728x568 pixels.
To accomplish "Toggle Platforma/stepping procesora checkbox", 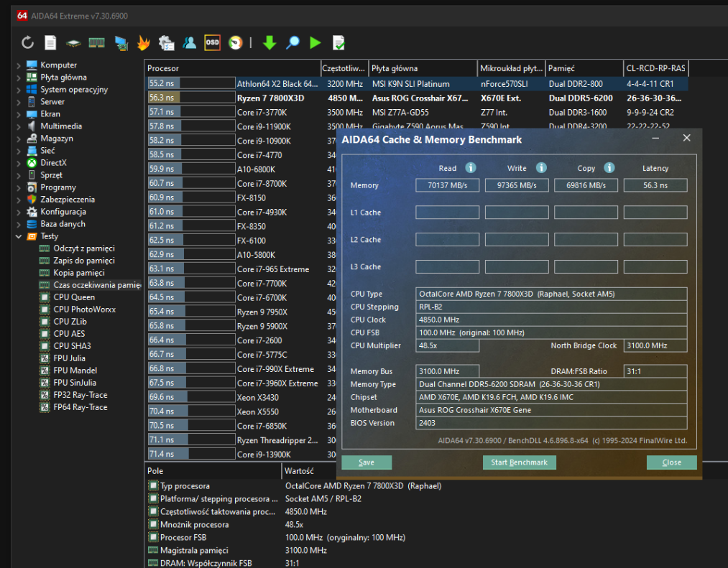I will tap(153, 499).
